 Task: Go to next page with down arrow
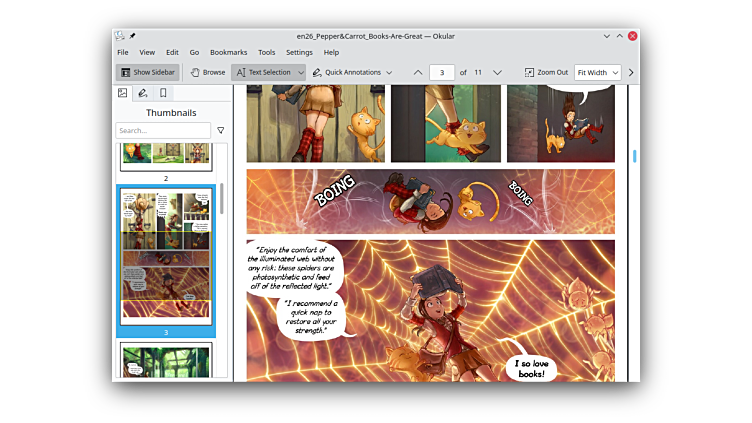[x=497, y=72]
